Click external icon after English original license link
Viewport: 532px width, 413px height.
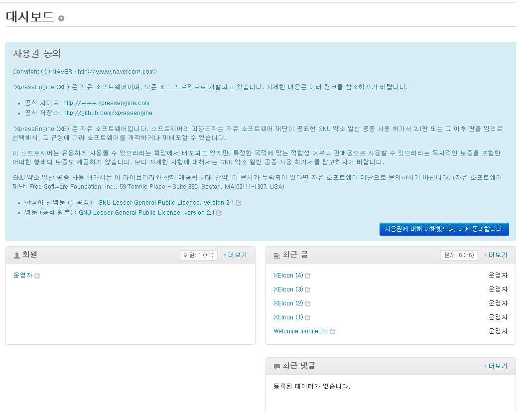(x=219, y=213)
